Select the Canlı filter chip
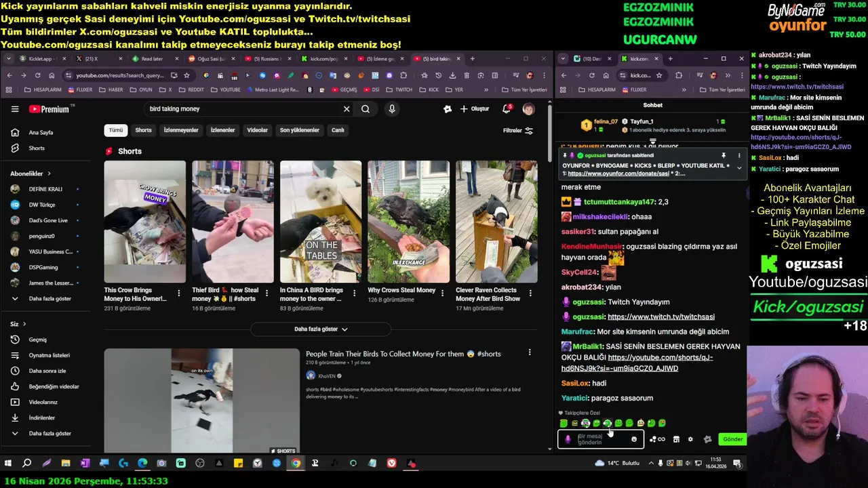This screenshot has height=488, width=868. click(x=338, y=130)
